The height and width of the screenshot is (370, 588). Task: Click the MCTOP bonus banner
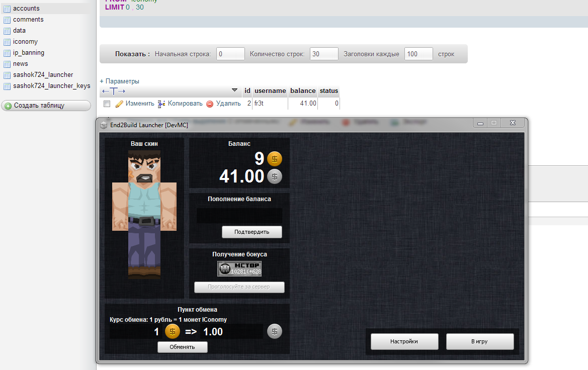tap(239, 269)
